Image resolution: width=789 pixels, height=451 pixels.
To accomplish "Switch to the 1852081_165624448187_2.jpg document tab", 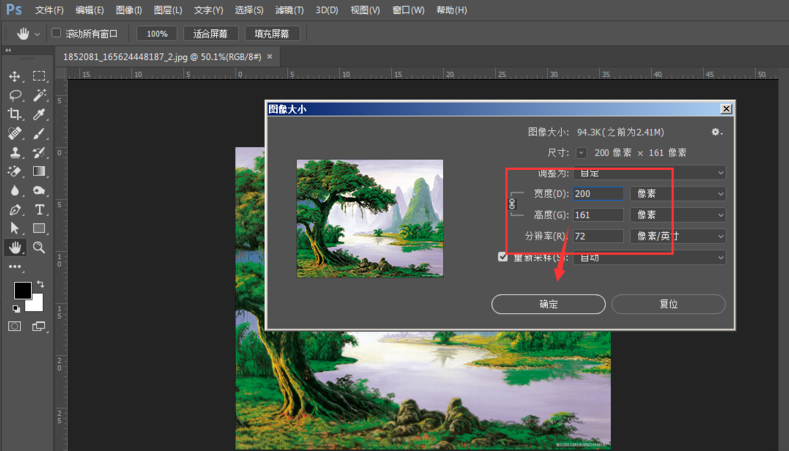I will tap(162, 57).
